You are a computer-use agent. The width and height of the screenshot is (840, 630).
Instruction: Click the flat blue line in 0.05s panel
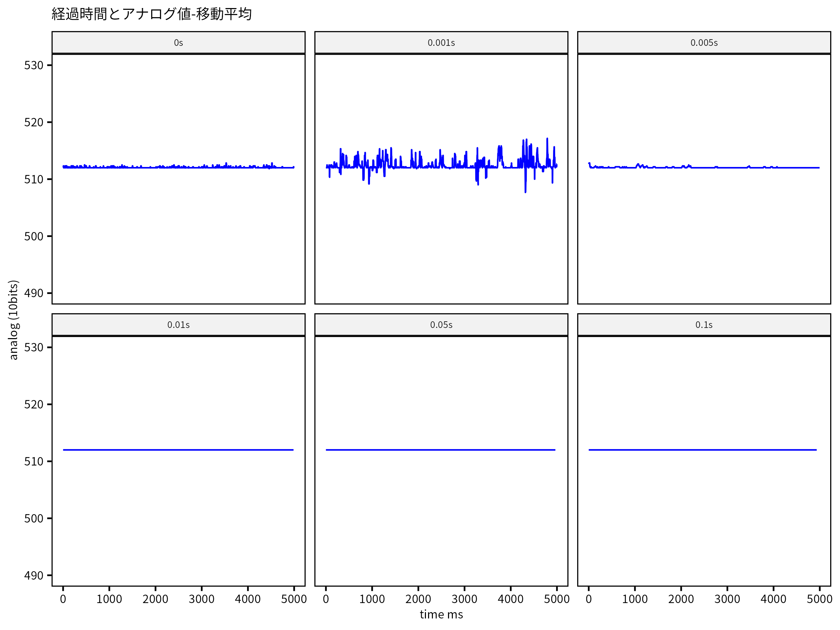point(441,450)
